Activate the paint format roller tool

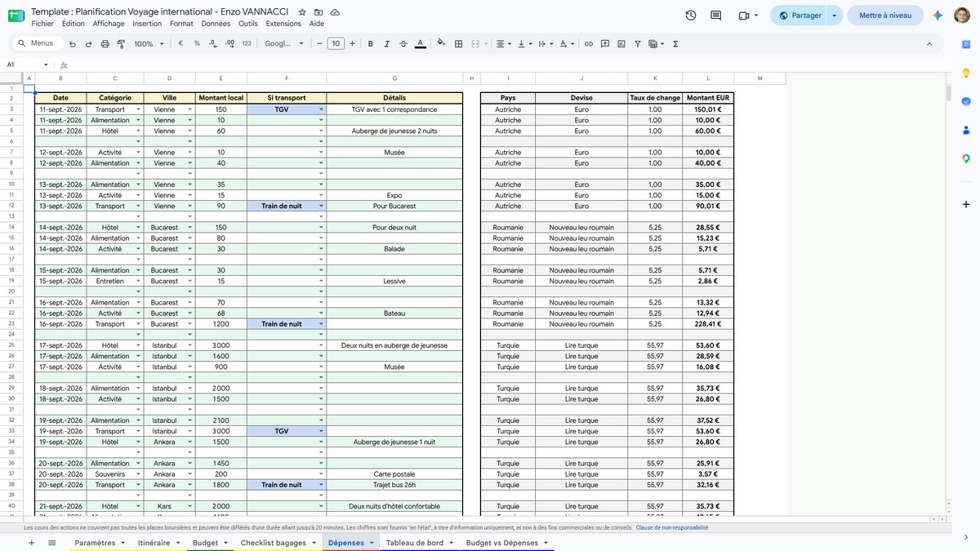pyautogui.click(x=120, y=44)
